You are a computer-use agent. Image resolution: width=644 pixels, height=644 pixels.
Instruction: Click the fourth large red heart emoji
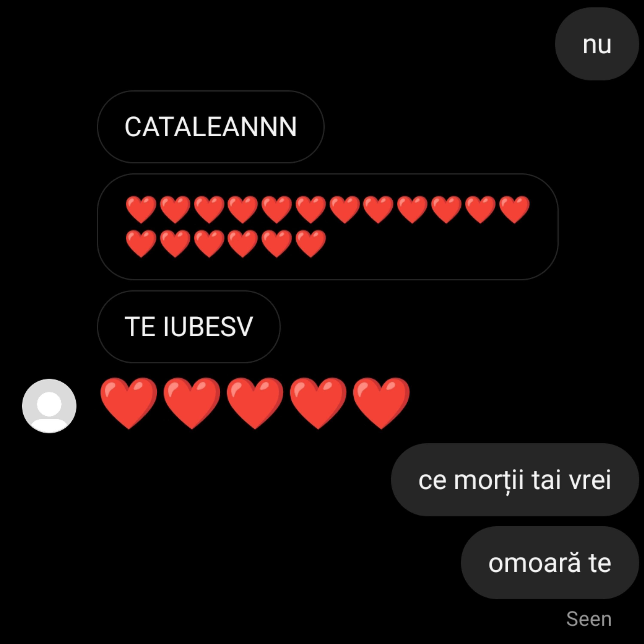(x=318, y=403)
